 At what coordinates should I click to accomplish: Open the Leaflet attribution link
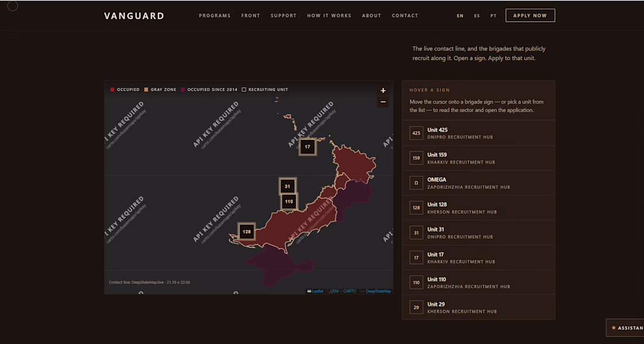point(316,291)
